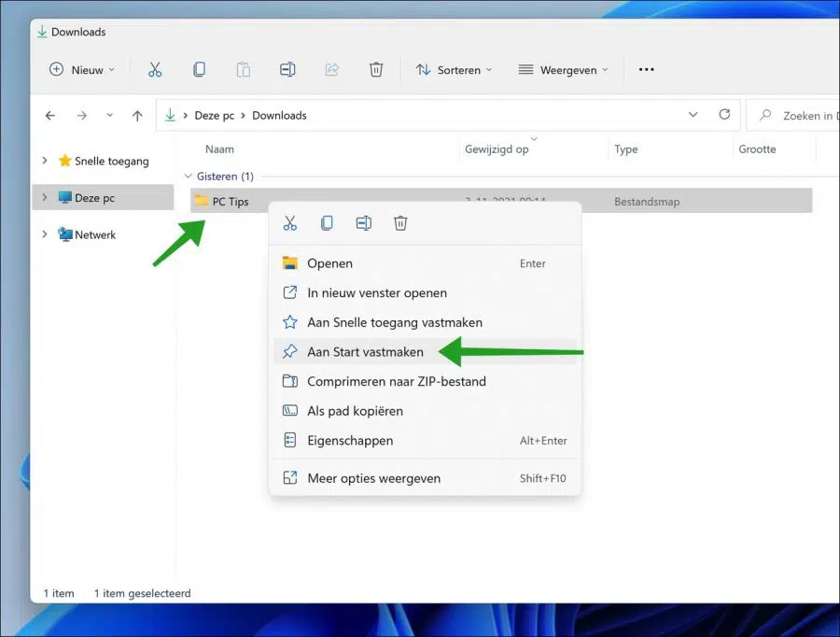Viewport: 840px width, 637px height.
Task: Click chevron after Deze pc in breadcrumb
Action: point(243,115)
